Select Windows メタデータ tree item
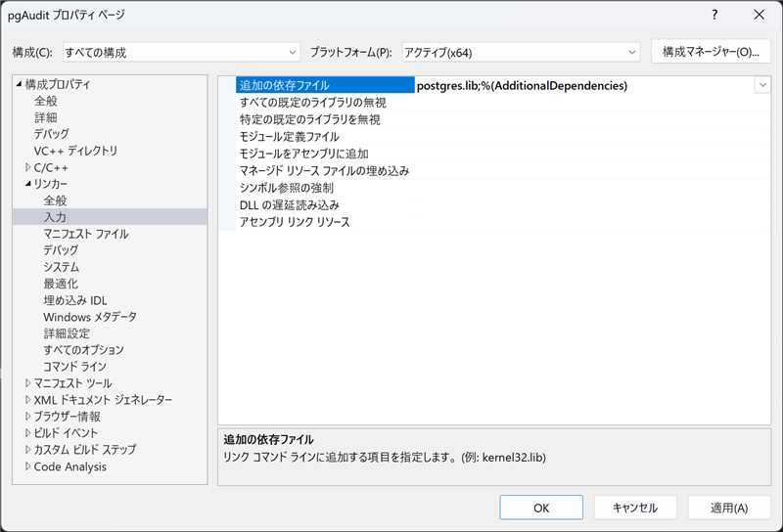Image resolution: width=783 pixels, height=532 pixels. pos(90,317)
